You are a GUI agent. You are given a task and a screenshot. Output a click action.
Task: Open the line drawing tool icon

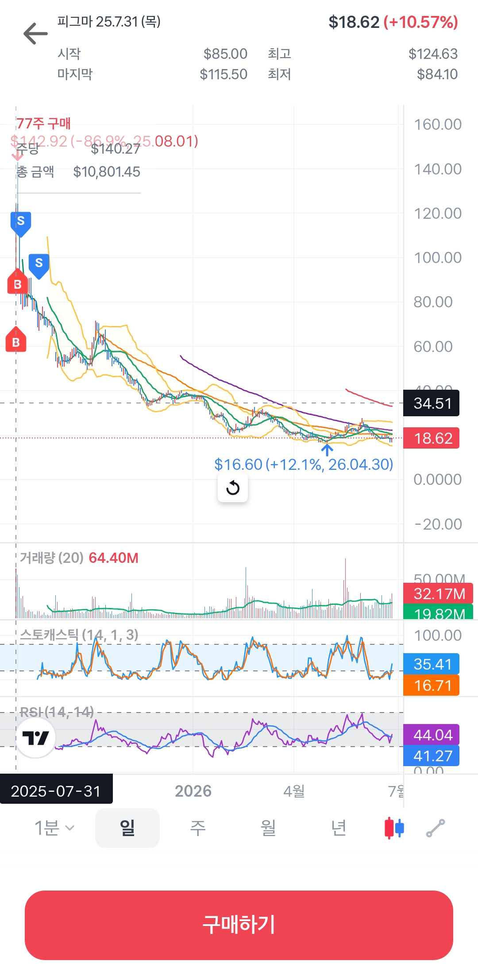click(436, 828)
